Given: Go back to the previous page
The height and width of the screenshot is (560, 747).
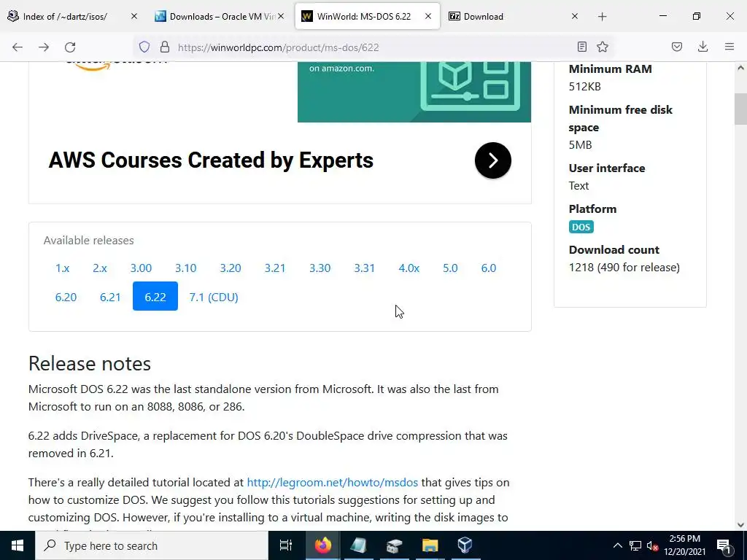Looking at the screenshot, I should coord(18,47).
